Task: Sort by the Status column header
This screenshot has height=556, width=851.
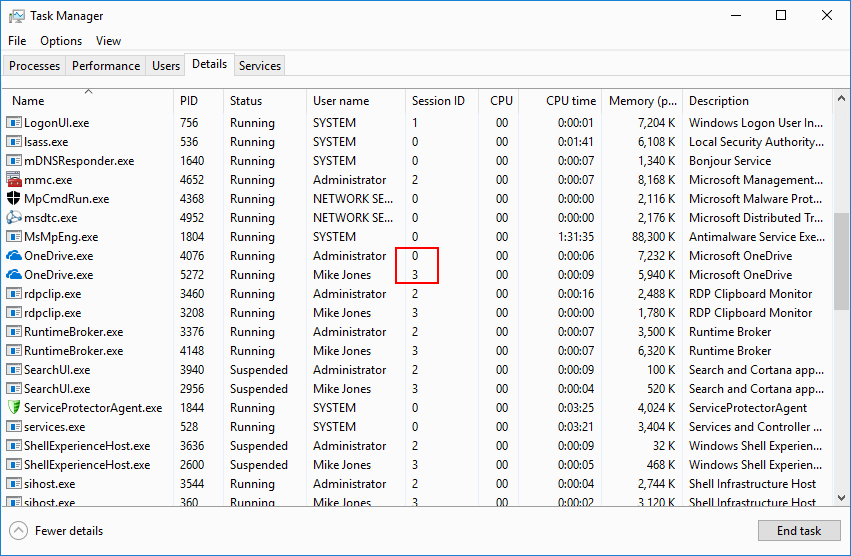Action: click(265, 100)
